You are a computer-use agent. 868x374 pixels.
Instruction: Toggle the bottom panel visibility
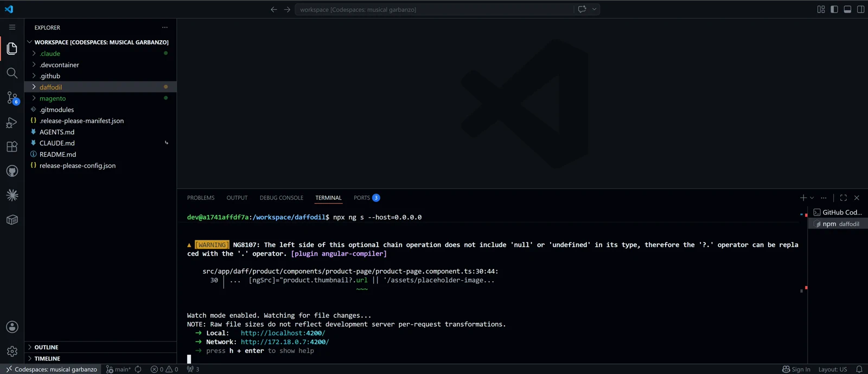pos(847,9)
